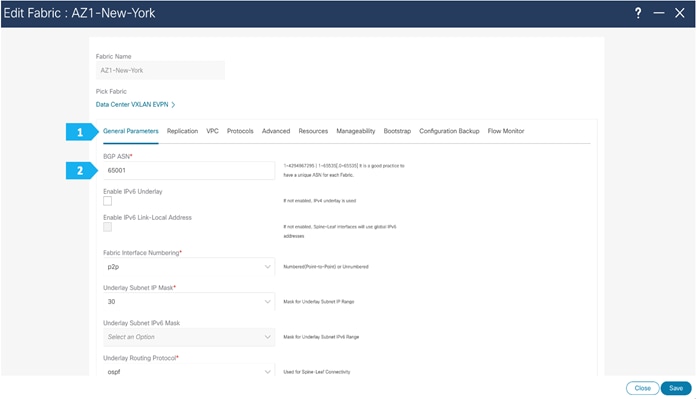Click the Close button
Screen dimensions: 696x399
click(x=642, y=388)
